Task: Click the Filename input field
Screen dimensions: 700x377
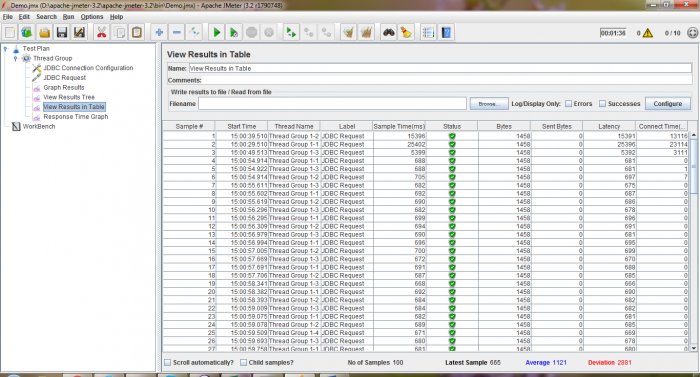Action: click(333, 104)
